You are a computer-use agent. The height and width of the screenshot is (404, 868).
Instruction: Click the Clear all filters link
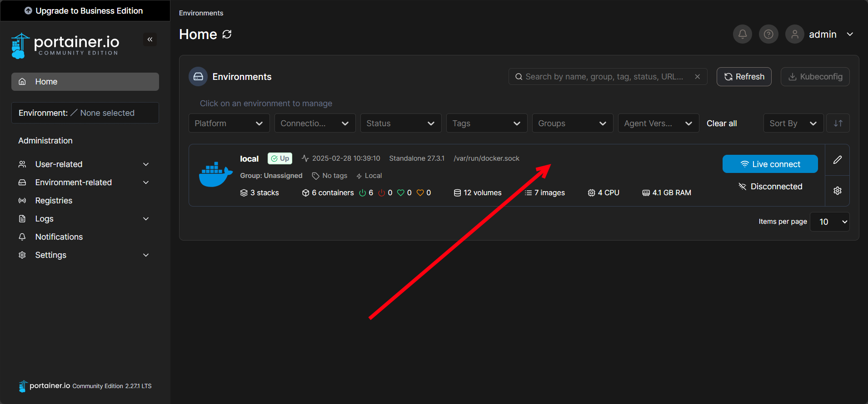(722, 123)
